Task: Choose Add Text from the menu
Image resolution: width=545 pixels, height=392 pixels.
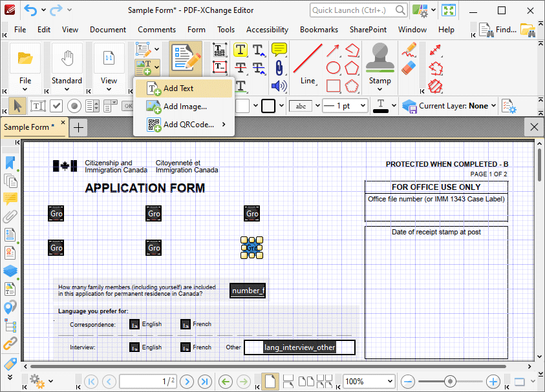Action: point(184,88)
